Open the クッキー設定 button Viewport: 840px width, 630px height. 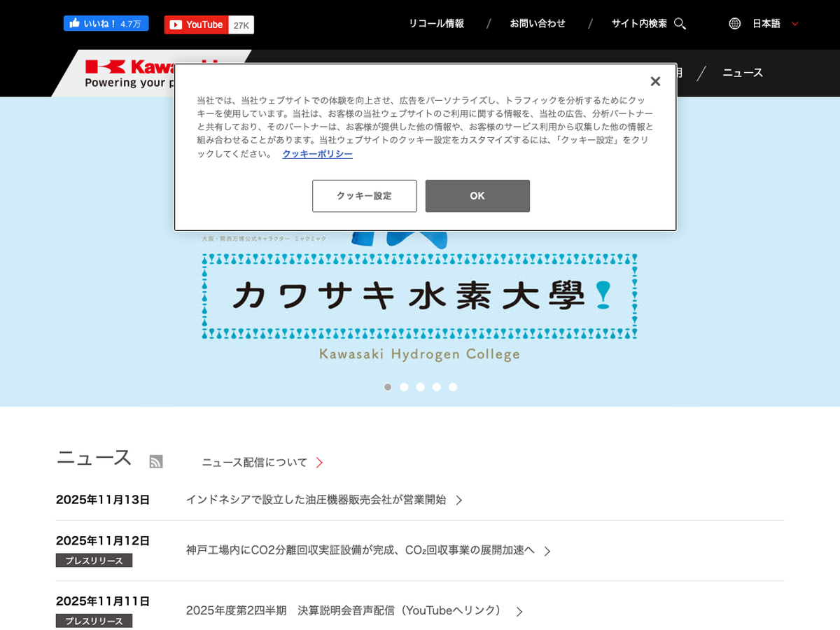click(364, 196)
